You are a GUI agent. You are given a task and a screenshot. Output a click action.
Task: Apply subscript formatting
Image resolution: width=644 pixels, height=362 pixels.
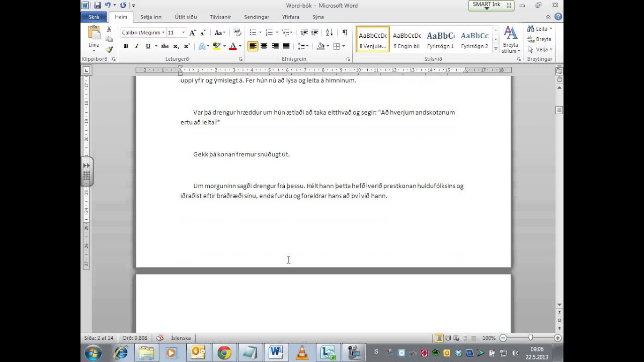[x=176, y=46]
